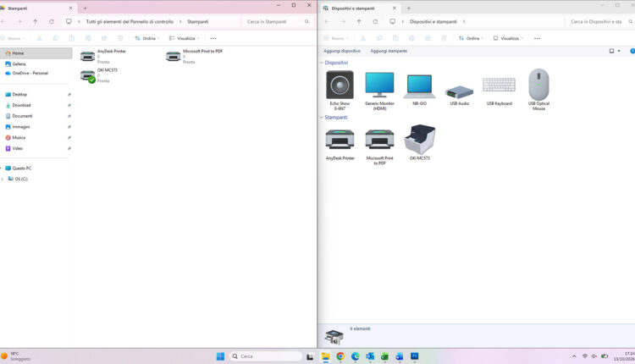The image size is (635, 364).
Task: Expand the OS (C:) tree node
Action: coord(3,179)
